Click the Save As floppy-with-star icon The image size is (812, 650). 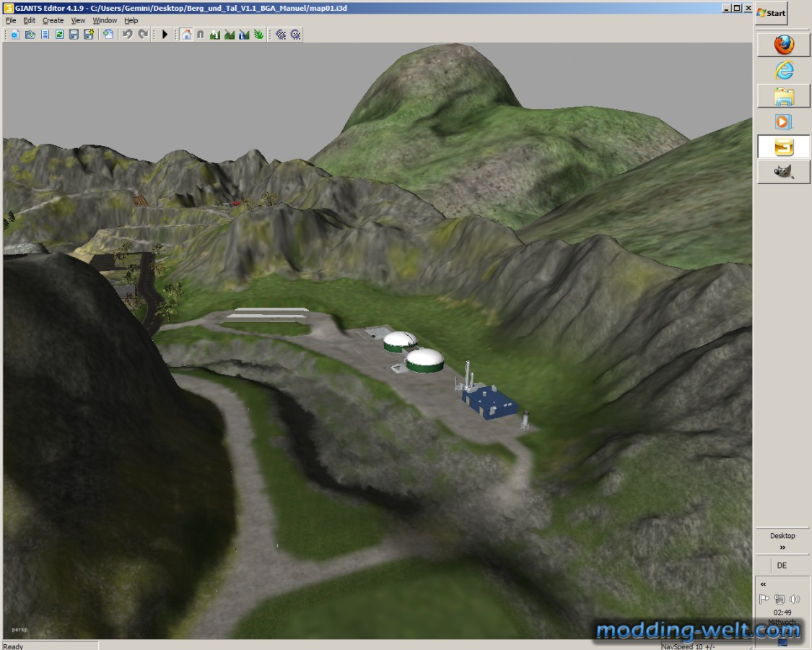[x=89, y=35]
